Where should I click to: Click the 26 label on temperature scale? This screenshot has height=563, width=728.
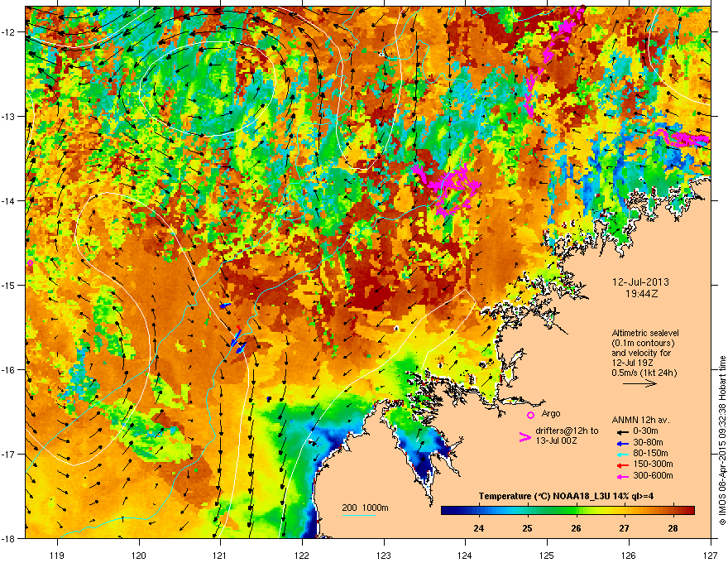coord(576,528)
